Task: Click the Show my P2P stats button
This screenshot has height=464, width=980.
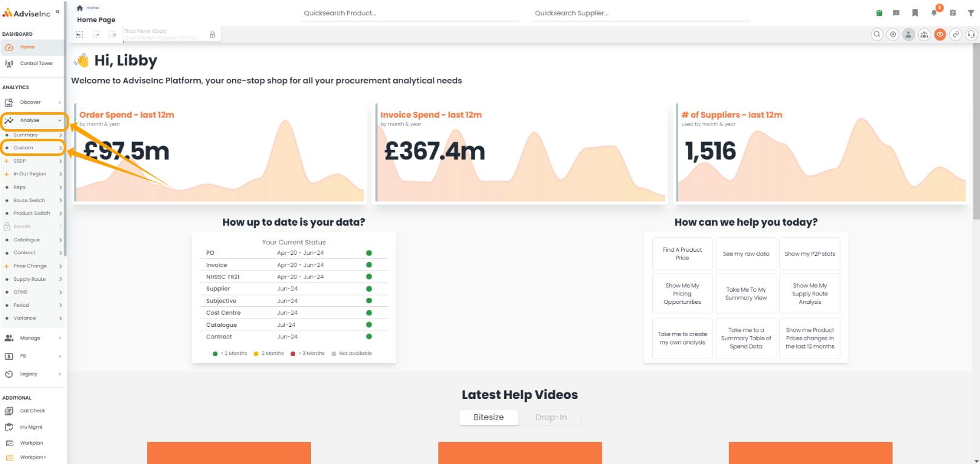Action: click(x=810, y=254)
